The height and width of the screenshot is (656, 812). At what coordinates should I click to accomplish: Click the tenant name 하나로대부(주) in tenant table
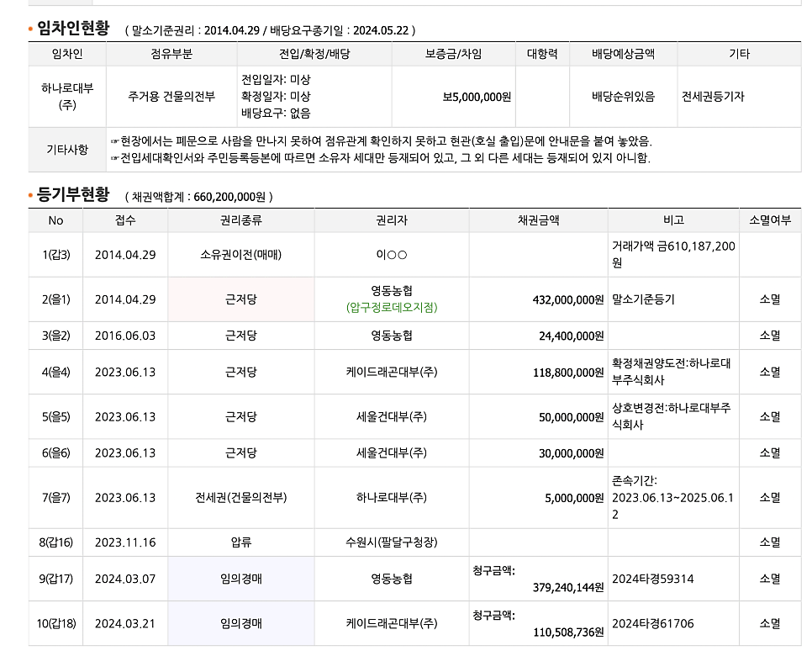tap(67, 97)
